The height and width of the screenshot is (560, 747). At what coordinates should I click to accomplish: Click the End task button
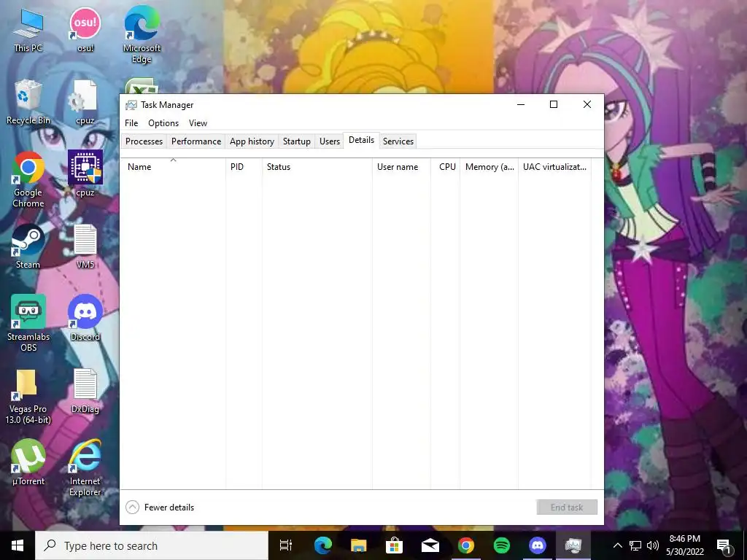566,507
